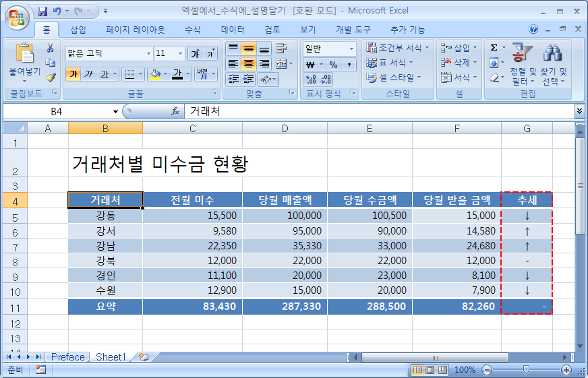Align text to top of cell

tap(233, 49)
